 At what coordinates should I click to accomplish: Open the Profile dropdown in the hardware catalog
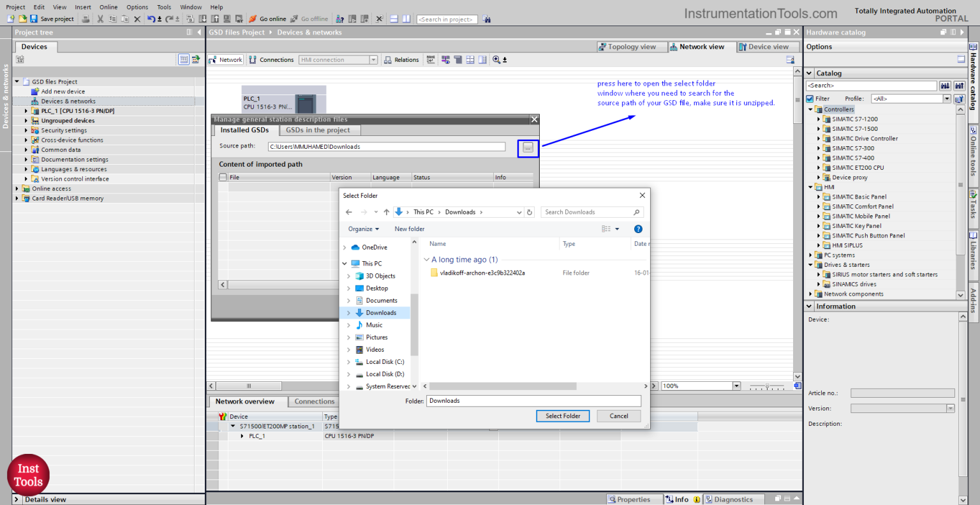click(947, 99)
